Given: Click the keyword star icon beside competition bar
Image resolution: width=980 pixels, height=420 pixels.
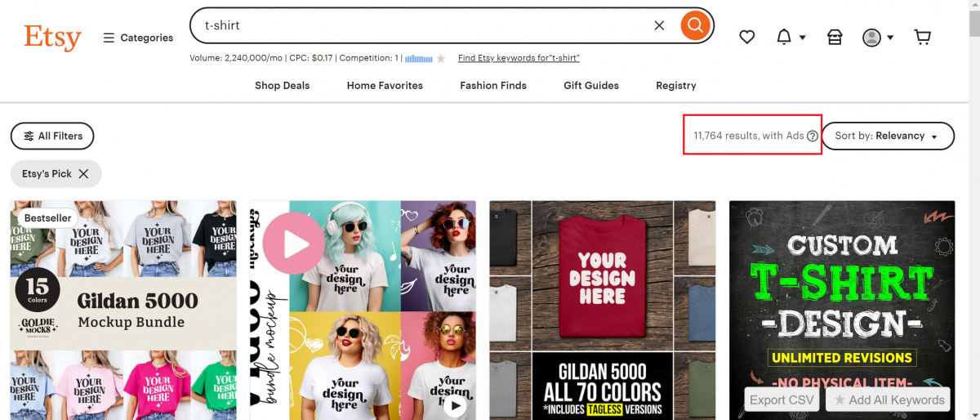Looking at the screenshot, I should pos(441,58).
